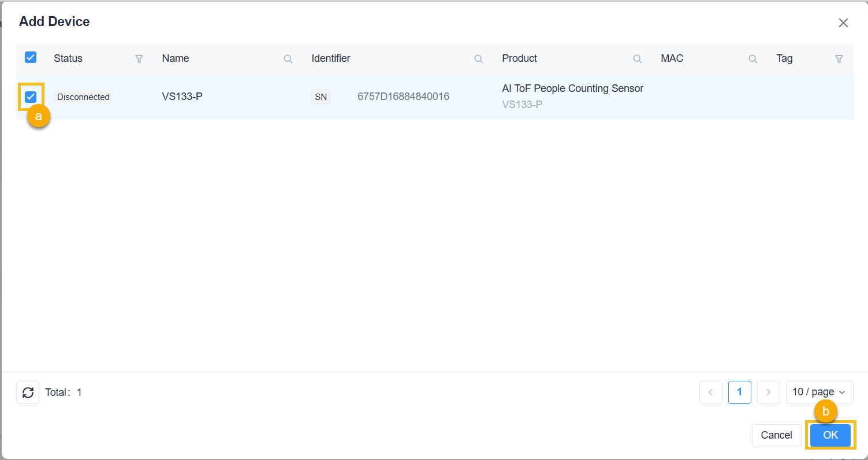Image resolution: width=868 pixels, height=460 pixels.
Task: Open the 10 / page size dropdown
Action: point(819,392)
